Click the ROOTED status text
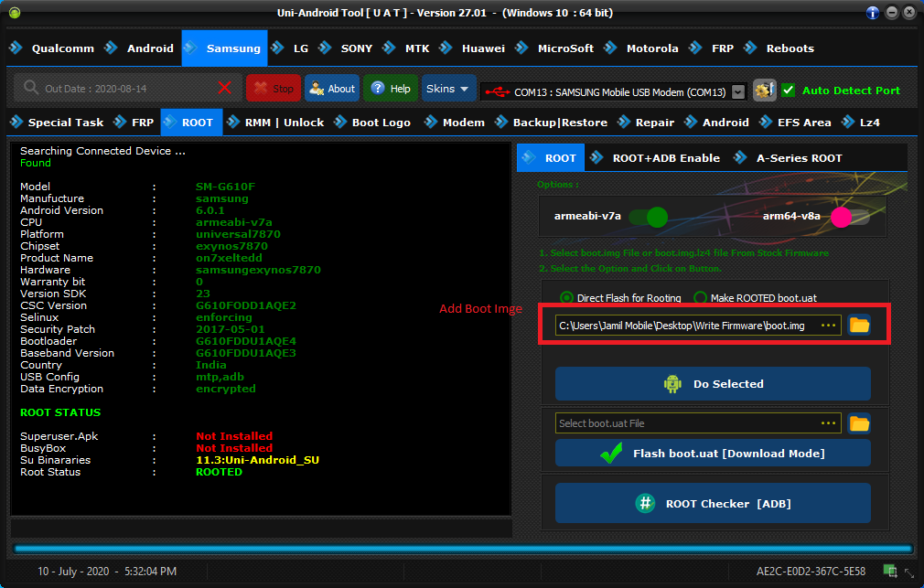Image resolution: width=924 pixels, height=588 pixels. tap(219, 472)
